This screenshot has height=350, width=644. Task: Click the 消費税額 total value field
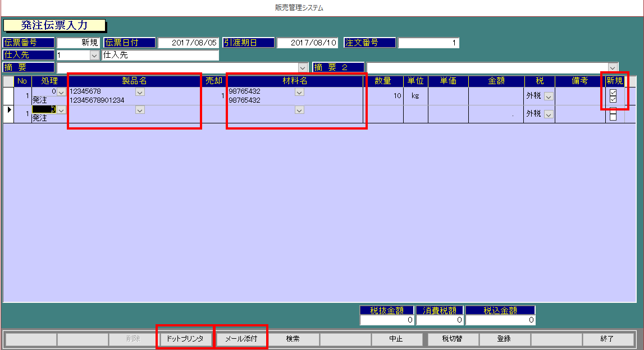pos(440,320)
